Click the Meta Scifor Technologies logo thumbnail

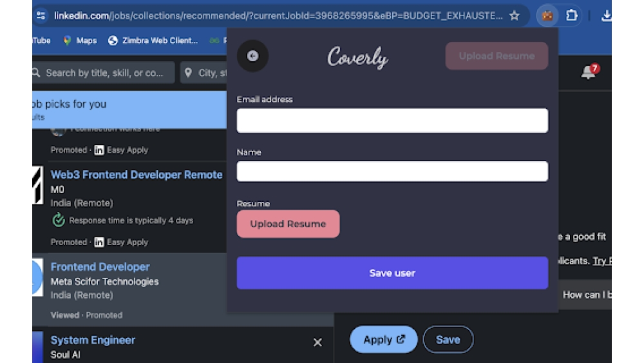[37, 277]
